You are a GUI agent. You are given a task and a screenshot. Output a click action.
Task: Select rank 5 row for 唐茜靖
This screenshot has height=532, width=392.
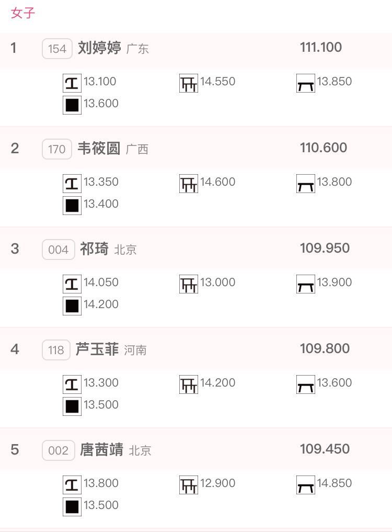coord(196,449)
